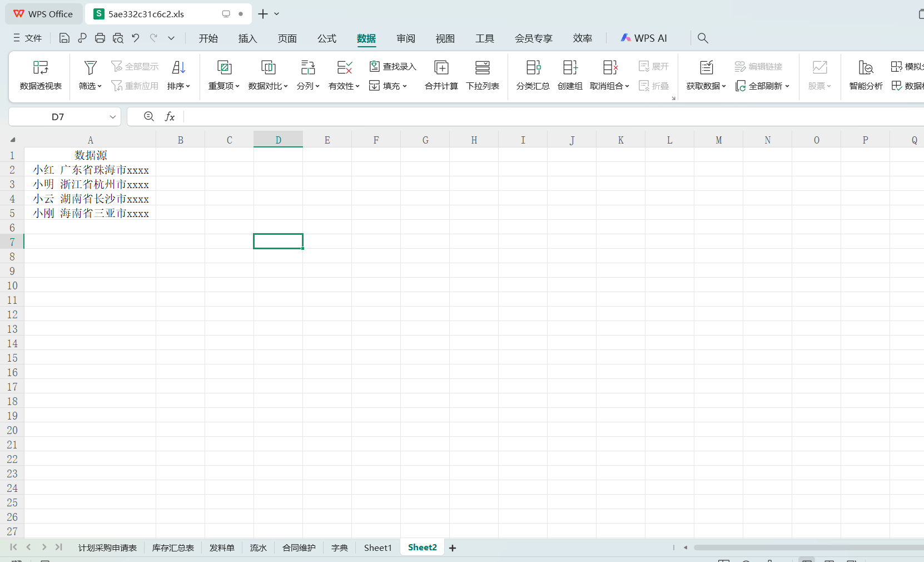The image size is (924, 562).
Task: Switch to the Sheet1 worksheet tab
Action: pyautogui.click(x=377, y=548)
